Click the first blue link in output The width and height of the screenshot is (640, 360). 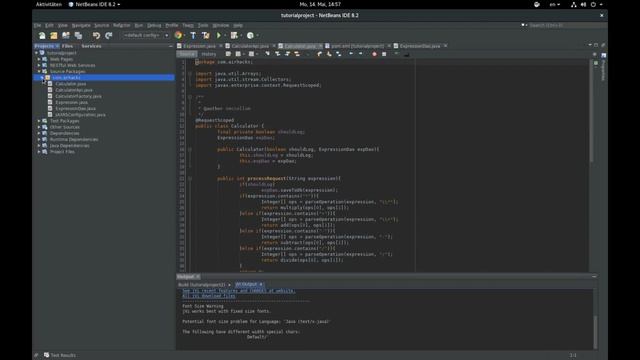(x=238, y=291)
